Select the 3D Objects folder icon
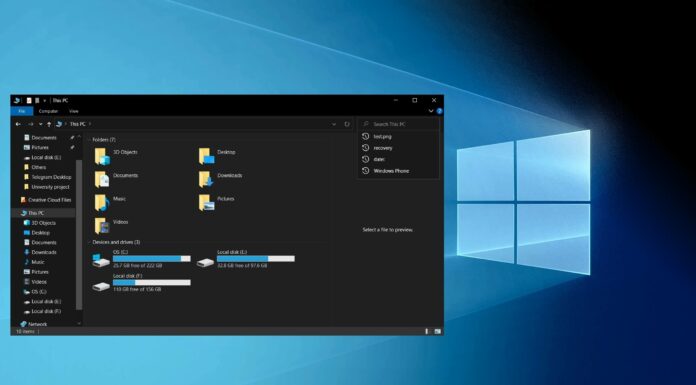This screenshot has height=385, width=696. coord(102,156)
